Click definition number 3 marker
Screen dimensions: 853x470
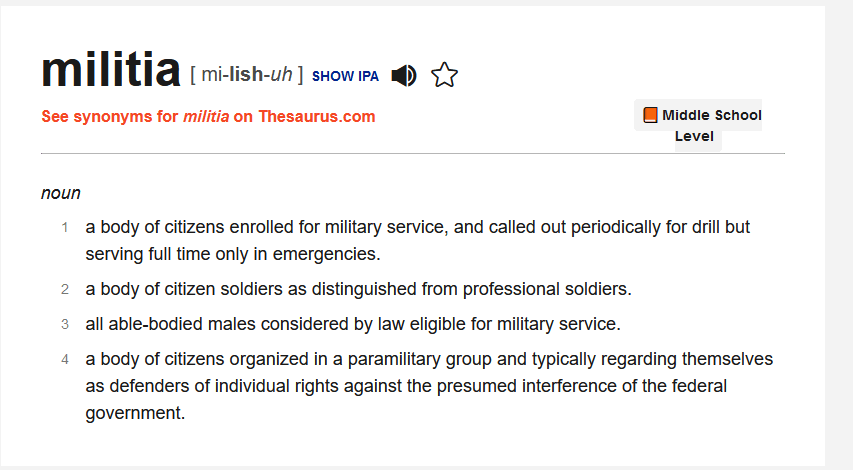[x=65, y=324]
